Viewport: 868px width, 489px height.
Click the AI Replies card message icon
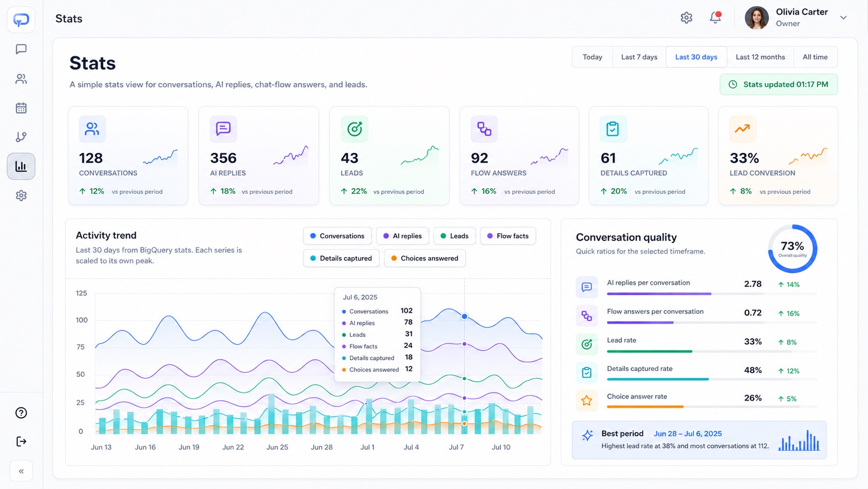tap(223, 129)
